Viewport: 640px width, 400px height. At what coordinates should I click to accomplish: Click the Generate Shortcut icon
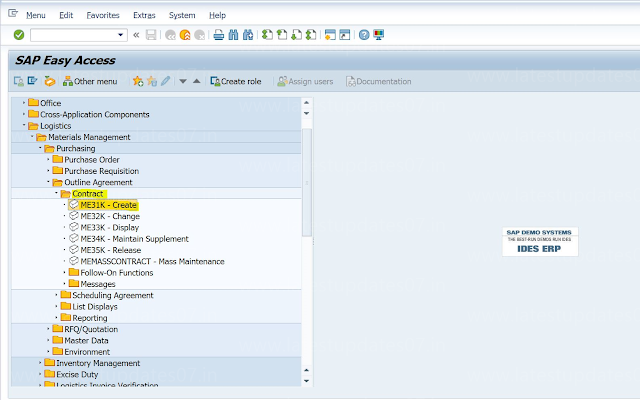point(345,35)
